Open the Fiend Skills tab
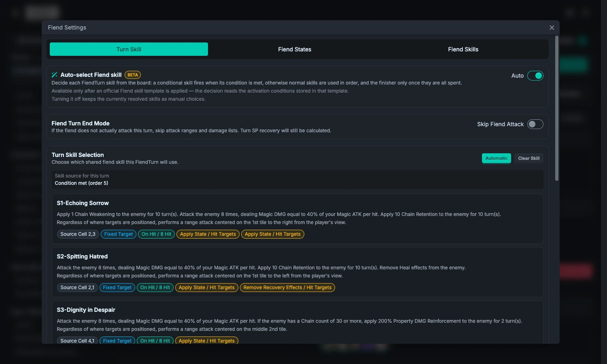The height and width of the screenshot is (364, 607). pos(463,49)
